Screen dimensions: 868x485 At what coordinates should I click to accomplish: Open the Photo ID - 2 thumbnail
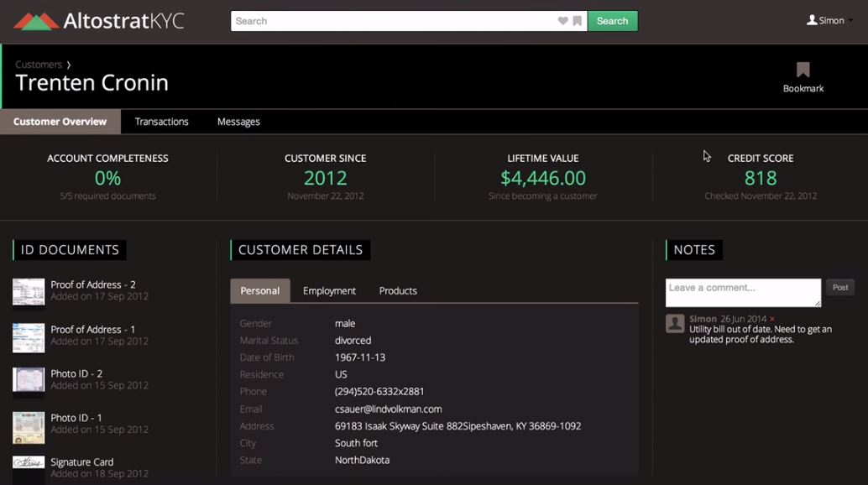coord(28,379)
